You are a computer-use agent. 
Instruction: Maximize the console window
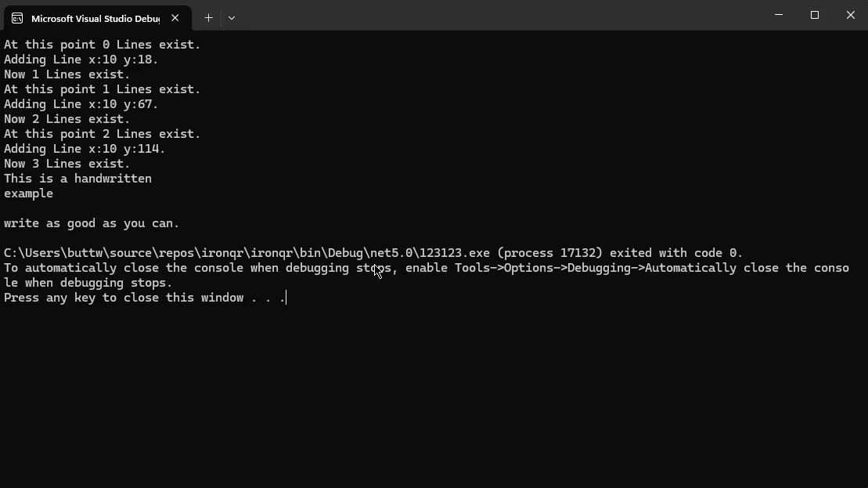pyautogui.click(x=814, y=15)
